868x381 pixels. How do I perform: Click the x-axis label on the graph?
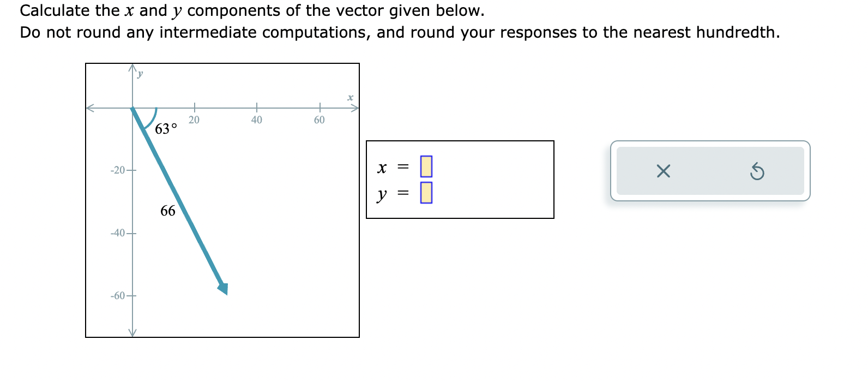(350, 97)
